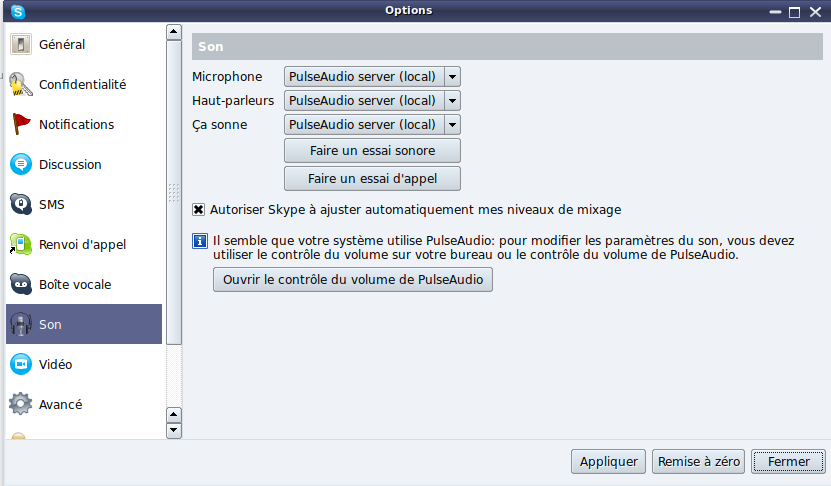
Task: Click the red flag Notifications icon
Action: click(21, 125)
